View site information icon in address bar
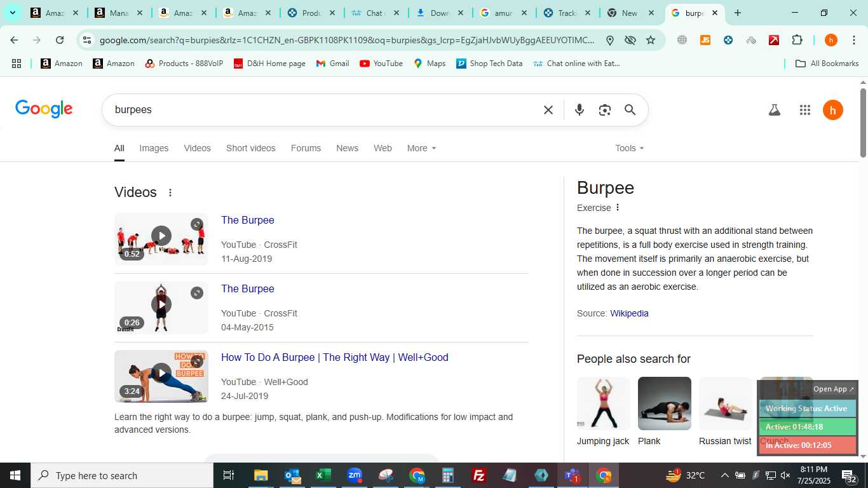The image size is (868, 488). click(x=87, y=40)
